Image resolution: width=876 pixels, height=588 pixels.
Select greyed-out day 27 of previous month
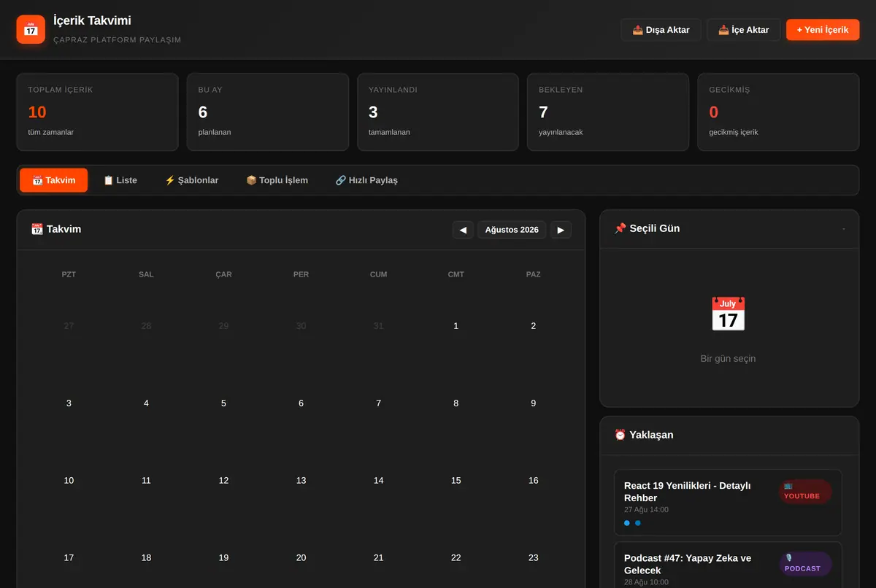click(x=69, y=326)
